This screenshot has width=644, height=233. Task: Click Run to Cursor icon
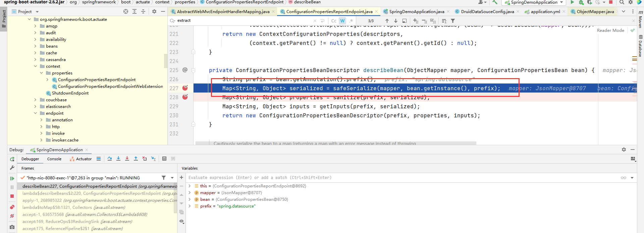(153, 159)
